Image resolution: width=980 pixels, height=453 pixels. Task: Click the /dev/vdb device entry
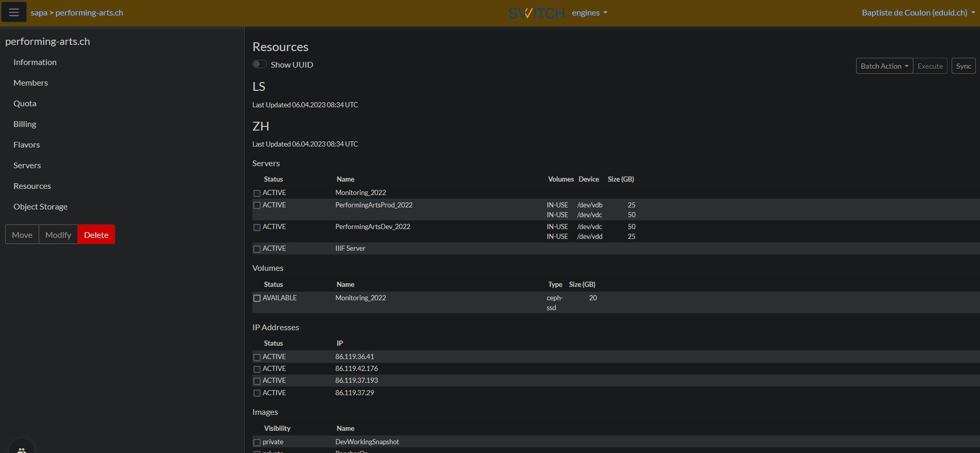click(589, 205)
